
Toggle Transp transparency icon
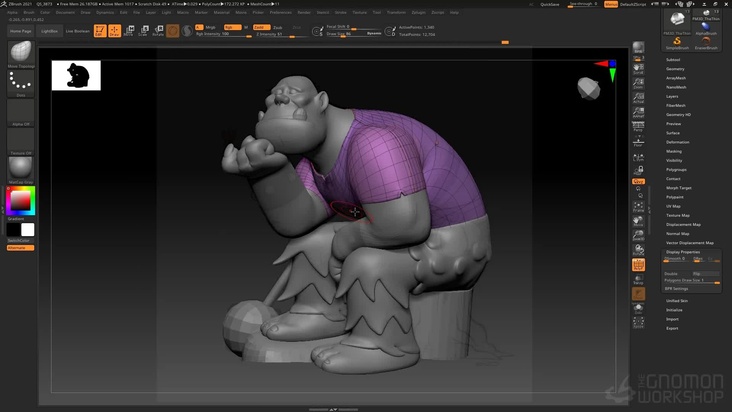click(x=638, y=279)
